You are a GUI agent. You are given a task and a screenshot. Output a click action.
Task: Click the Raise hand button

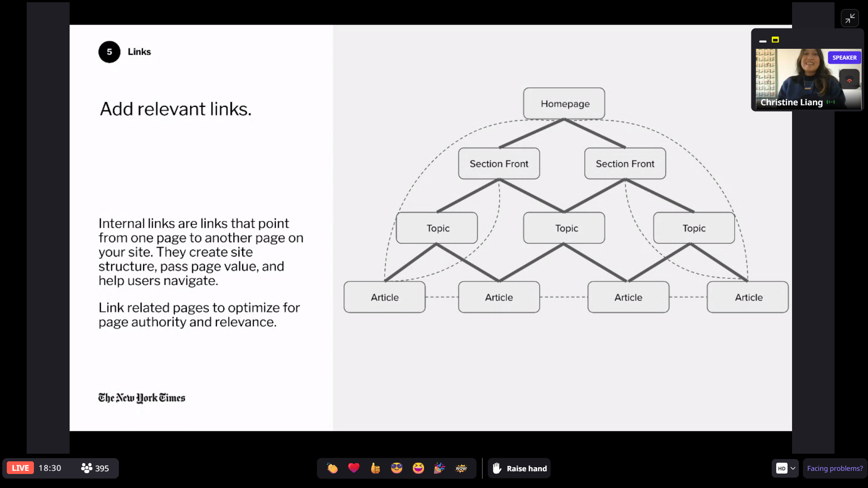coord(519,468)
